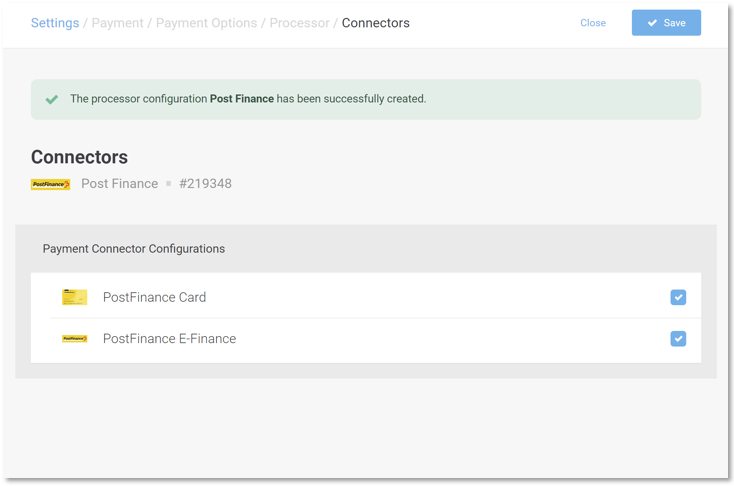Image resolution: width=734 pixels, height=486 pixels.
Task: Click the square separator before #219348
Action: click(x=168, y=184)
